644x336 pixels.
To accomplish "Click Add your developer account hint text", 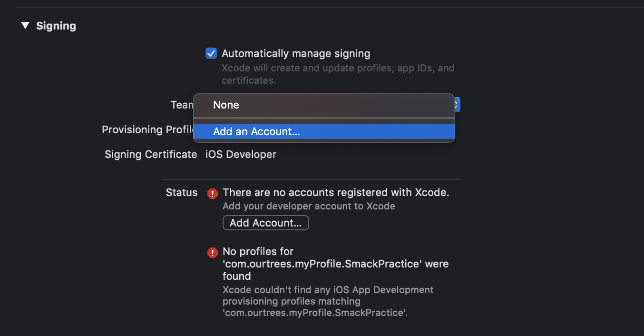I will point(309,206).
